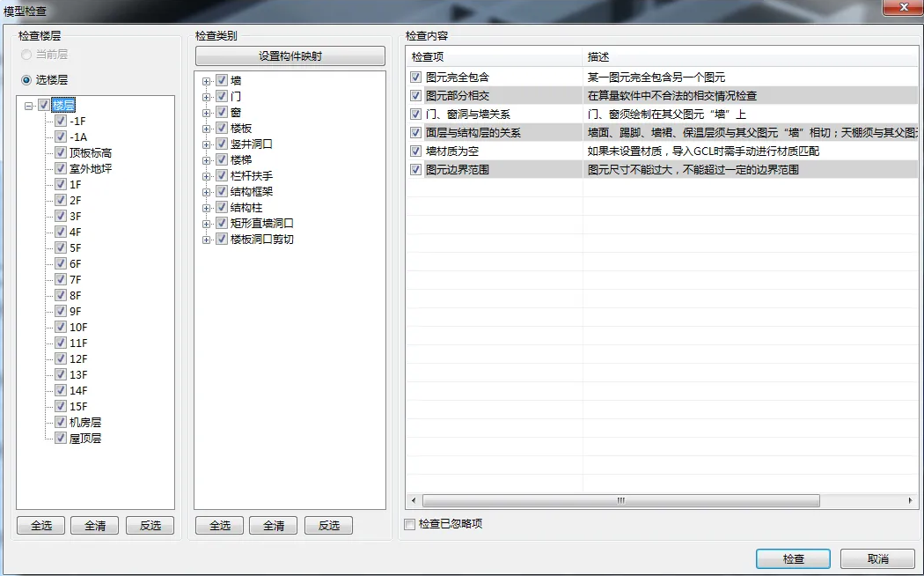Close the 模型检查 dialog

pos(904,7)
